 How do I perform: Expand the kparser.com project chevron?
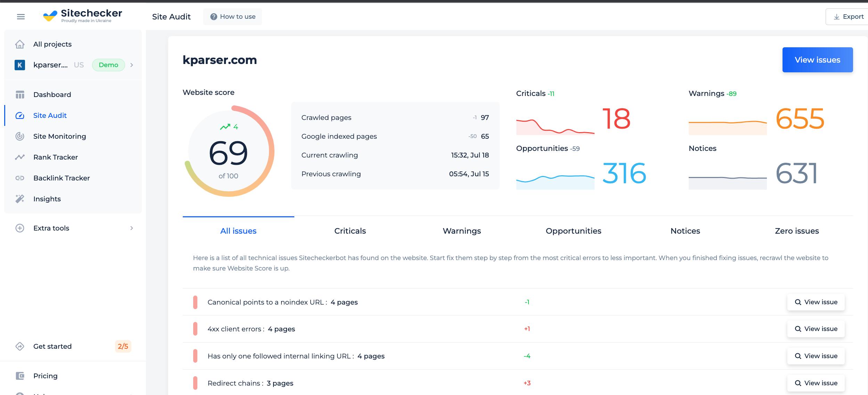[x=132, y=65]
